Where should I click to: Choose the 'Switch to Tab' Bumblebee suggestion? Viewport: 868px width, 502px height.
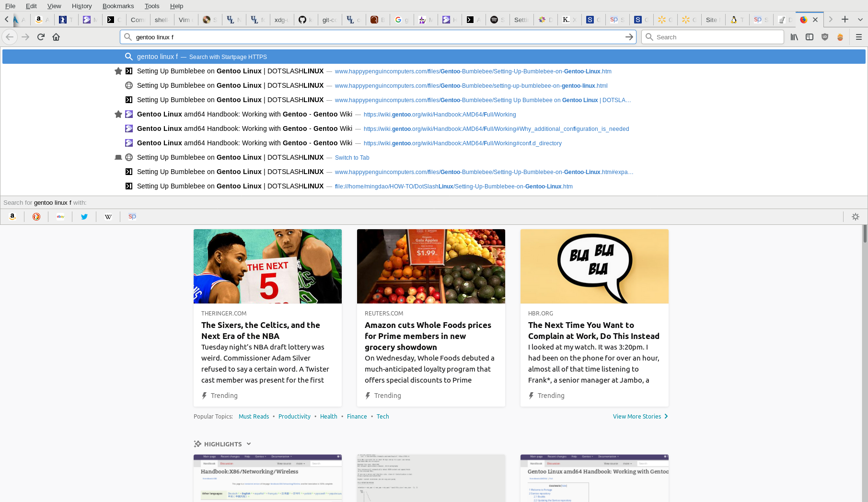click(434, 157)
